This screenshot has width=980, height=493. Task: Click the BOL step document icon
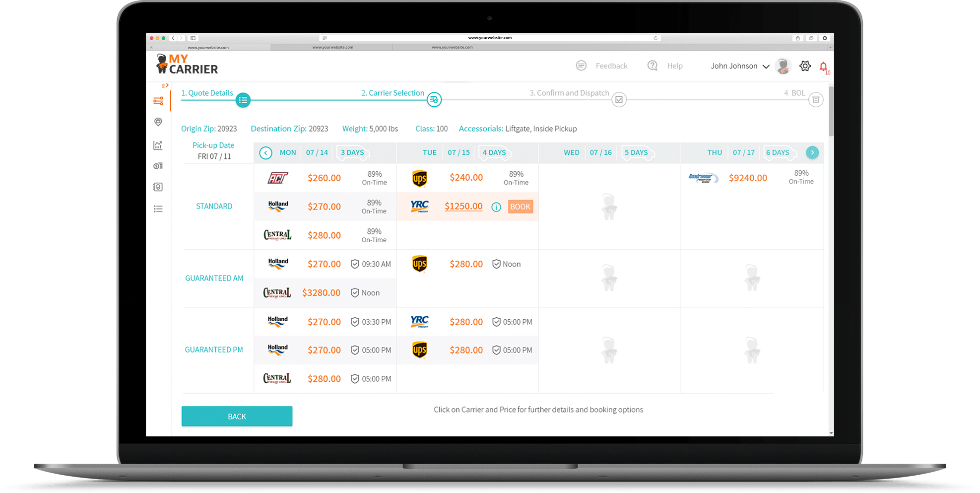click(816, 100)
